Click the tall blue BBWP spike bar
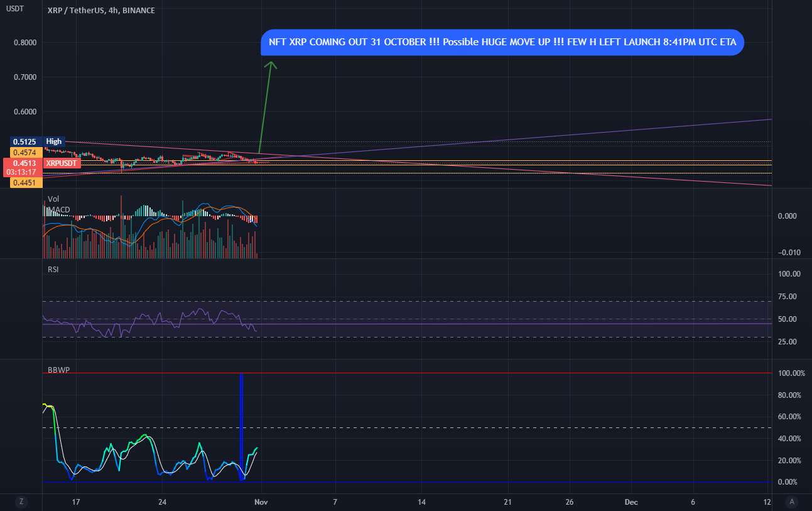This screenshot has width=812, height=511. (241, 426)
